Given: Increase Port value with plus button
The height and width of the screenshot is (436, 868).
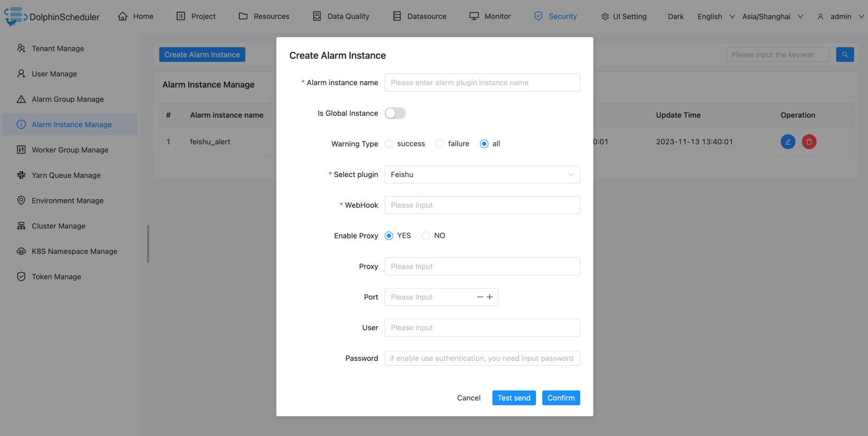Looking at the screenshot, I should 490,297.
